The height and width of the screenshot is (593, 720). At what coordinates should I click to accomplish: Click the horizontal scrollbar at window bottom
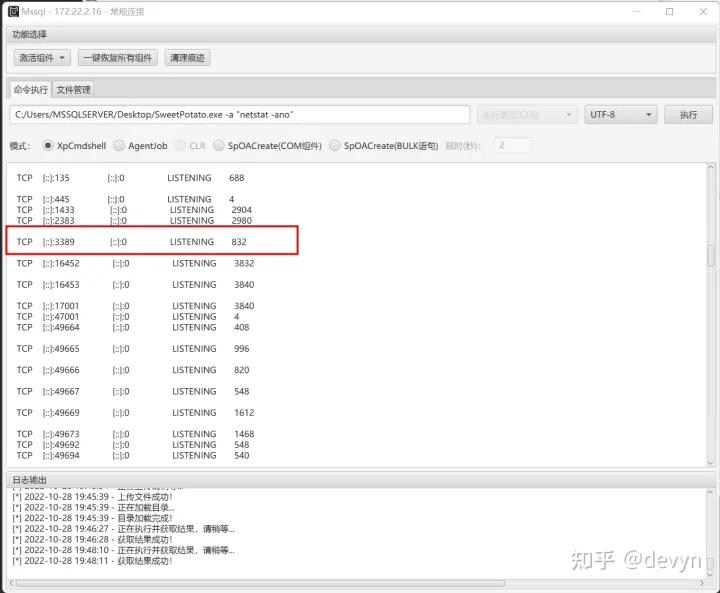point(260,583)
